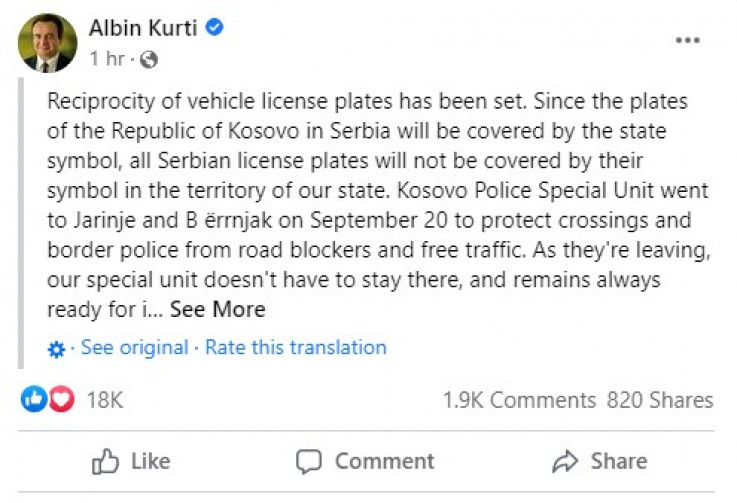This screenshot has width=737, height=503.
Task: Expand post with See More
Action: 217,310
